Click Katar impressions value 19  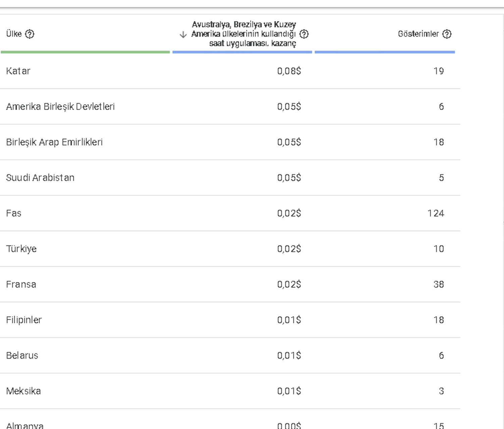coord(439,71)
